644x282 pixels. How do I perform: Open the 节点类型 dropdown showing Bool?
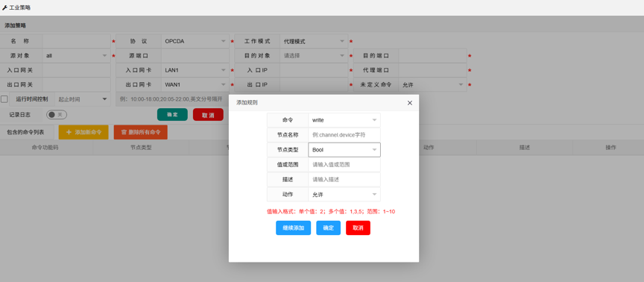click(344, 150)
